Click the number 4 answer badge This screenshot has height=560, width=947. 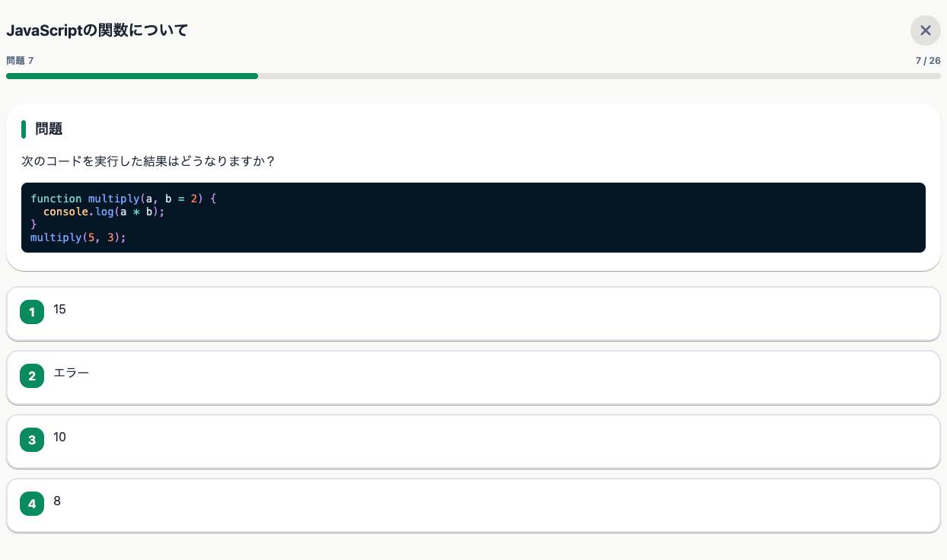(32, 504)
